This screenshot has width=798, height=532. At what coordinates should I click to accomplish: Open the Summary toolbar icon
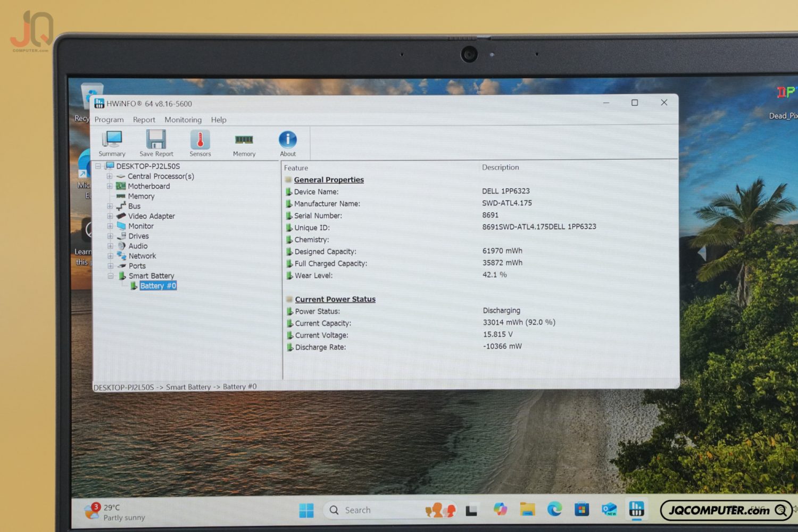[x=112, y=144]
